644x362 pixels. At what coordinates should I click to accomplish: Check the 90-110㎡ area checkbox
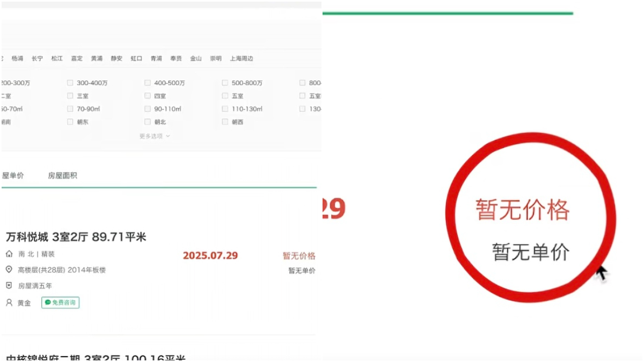click(148, 109)
